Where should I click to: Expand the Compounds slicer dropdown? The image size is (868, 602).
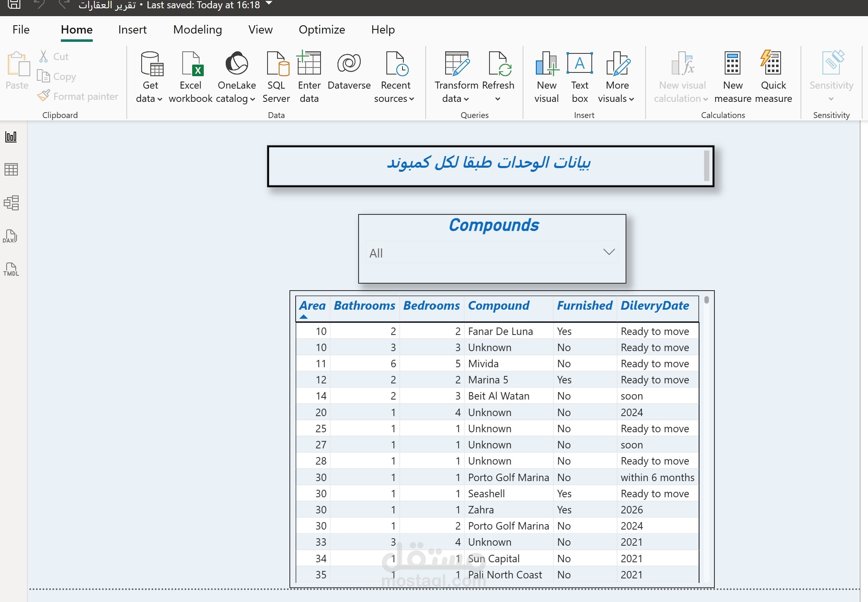pos(608,252)
